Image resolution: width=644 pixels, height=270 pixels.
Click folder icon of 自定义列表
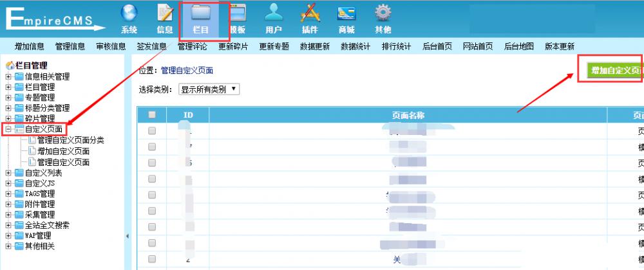(19, 173)
